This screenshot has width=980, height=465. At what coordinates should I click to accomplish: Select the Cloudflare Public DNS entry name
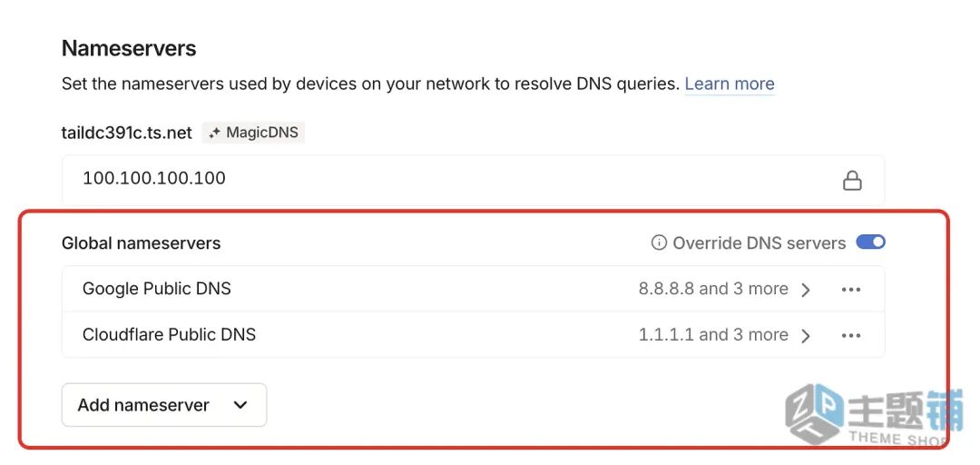tap(169, 334)
